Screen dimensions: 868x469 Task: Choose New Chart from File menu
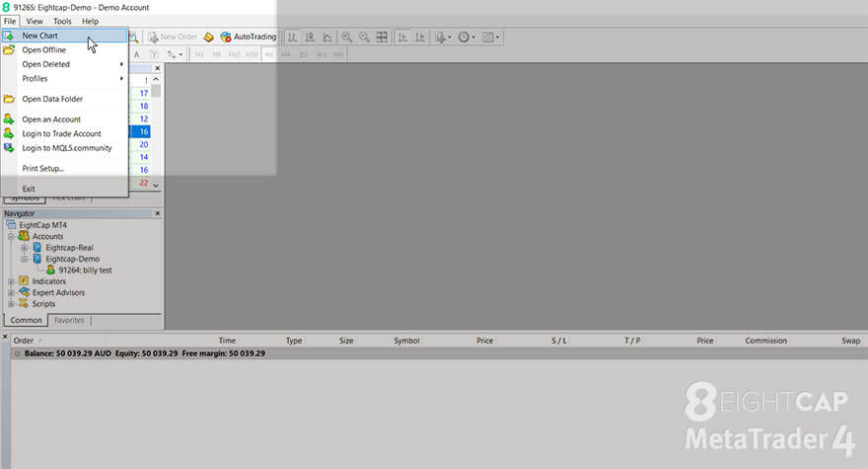[65, 36]
